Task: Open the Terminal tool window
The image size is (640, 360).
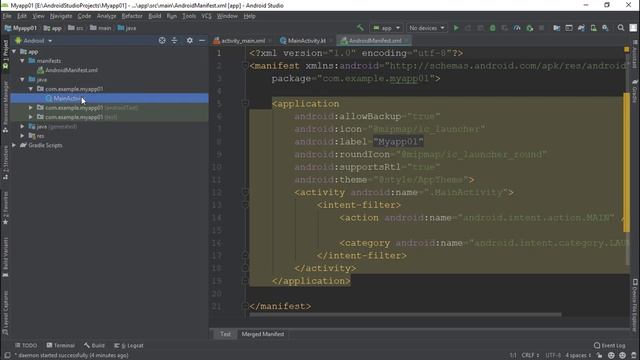Action: point(60,345)
